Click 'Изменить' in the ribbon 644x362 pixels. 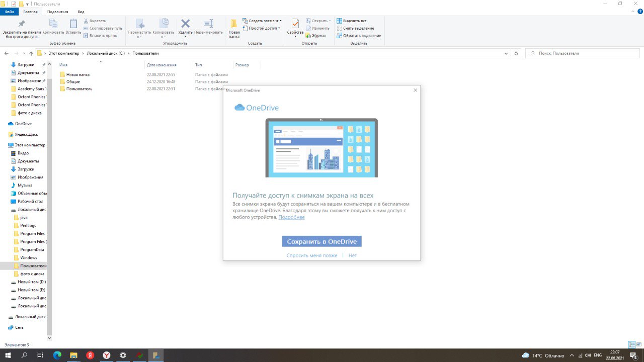point(317,28)
